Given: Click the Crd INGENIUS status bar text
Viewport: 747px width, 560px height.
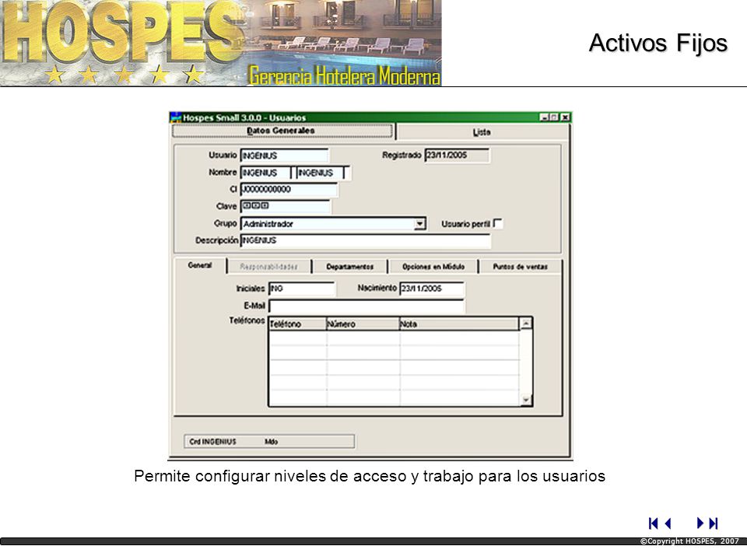Looking at the screenshot, I should [213, 442].
